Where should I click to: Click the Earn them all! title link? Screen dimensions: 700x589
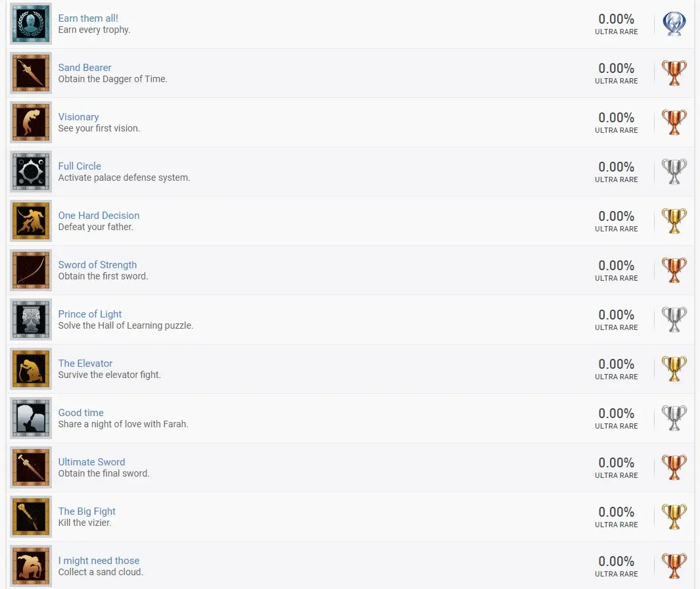coord(88,18)
